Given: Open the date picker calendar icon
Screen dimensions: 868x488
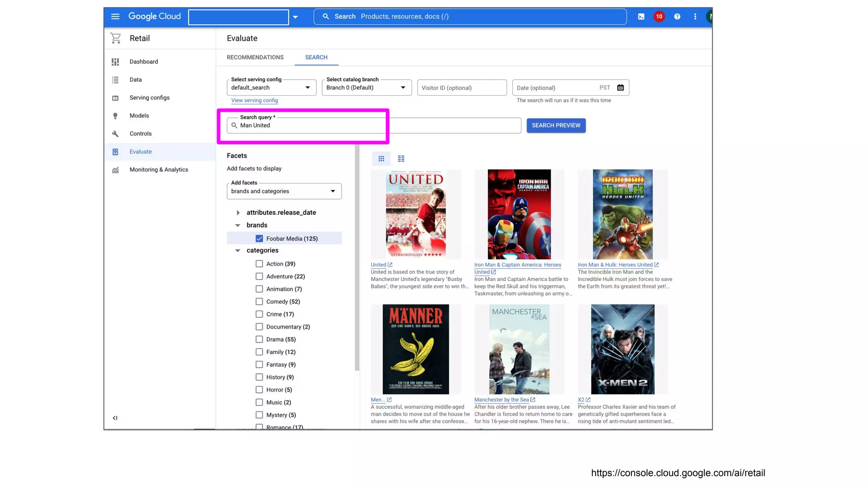Looking at the screenshot, I should (x=620, y=88).
